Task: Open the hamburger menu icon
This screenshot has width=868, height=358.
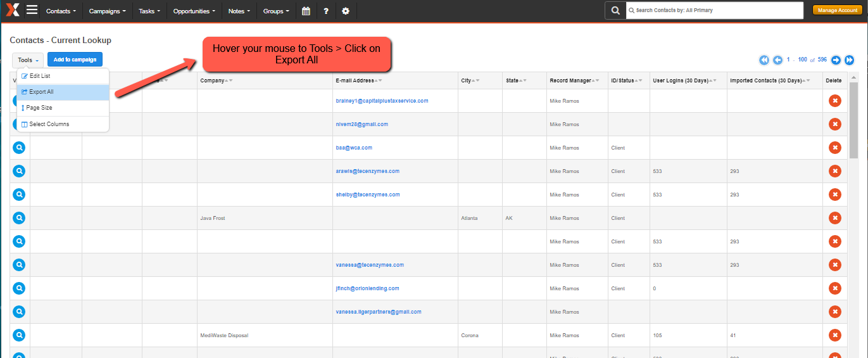Action: pyautogui.click(x=32, y=10)
